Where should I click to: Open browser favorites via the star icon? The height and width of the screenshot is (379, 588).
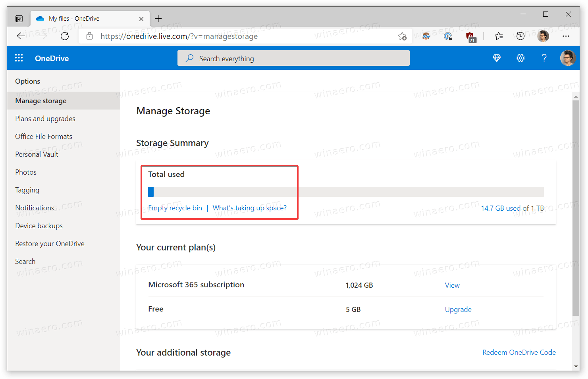click(499, 36)
